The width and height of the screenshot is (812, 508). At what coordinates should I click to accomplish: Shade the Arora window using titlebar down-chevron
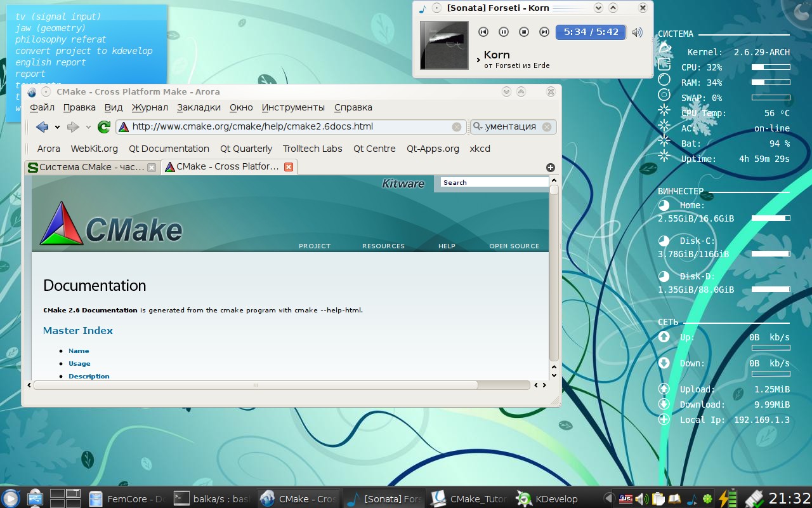click(506, 92)
